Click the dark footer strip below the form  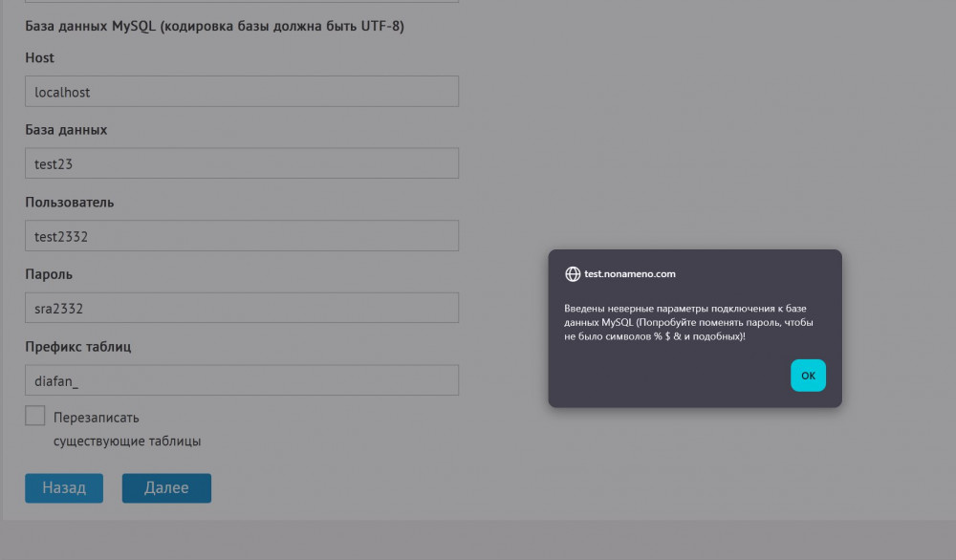[x=478, y=541]
